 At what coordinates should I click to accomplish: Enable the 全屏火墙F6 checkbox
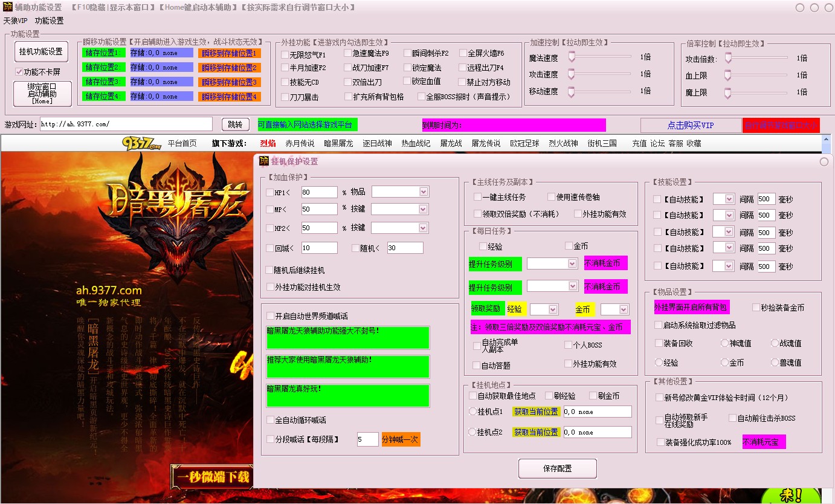(x=463, y=53)
